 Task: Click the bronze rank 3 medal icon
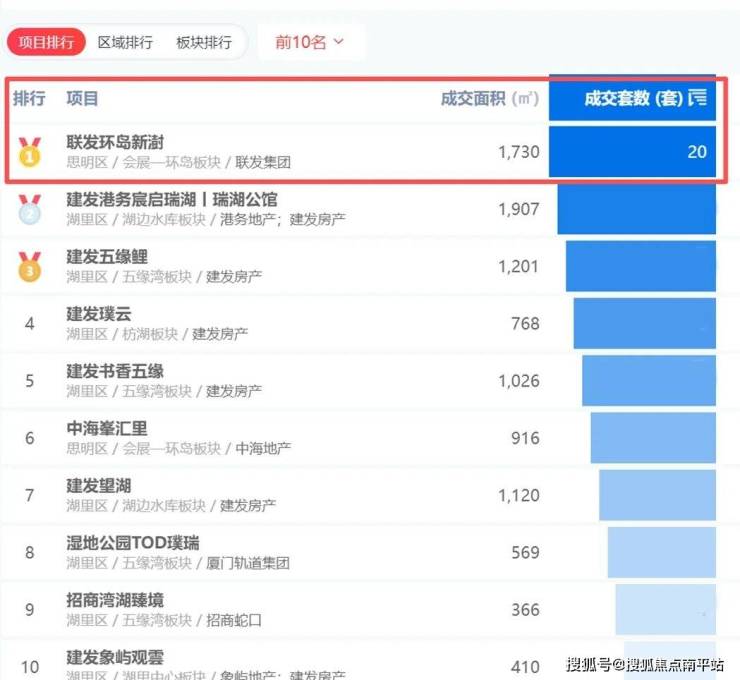pos(29,267)
